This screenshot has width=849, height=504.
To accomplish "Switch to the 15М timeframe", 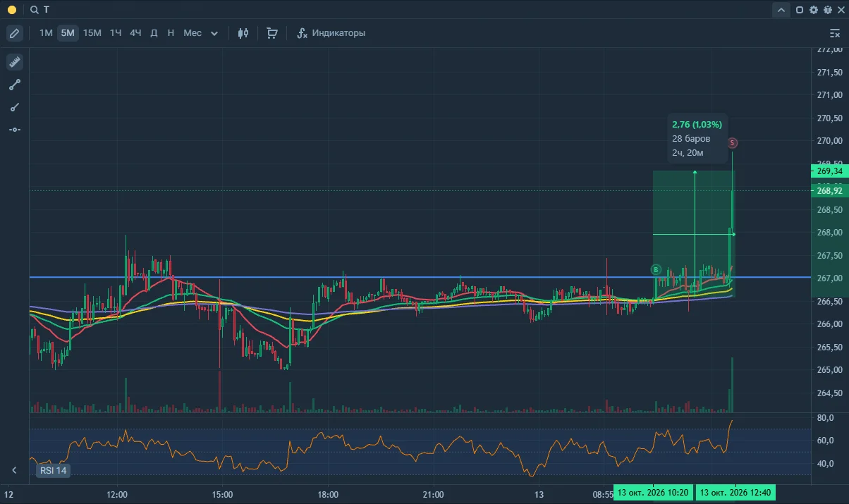I will [x=92, y=33].
